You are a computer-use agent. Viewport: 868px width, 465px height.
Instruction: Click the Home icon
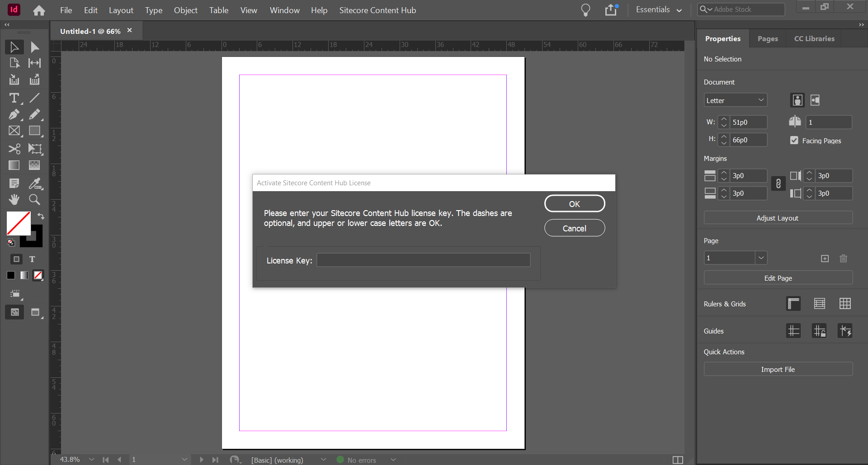pos(39,10)
